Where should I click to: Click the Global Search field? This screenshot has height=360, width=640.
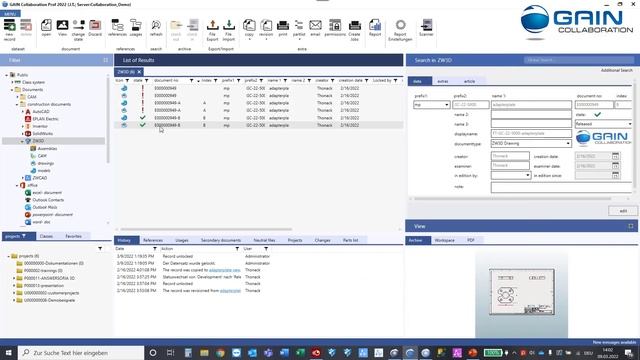click(579, 60)
